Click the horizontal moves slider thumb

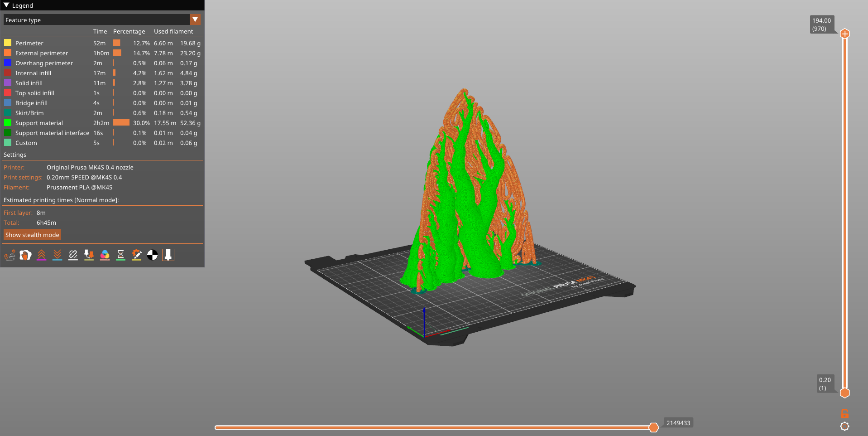tap(653, 427)
